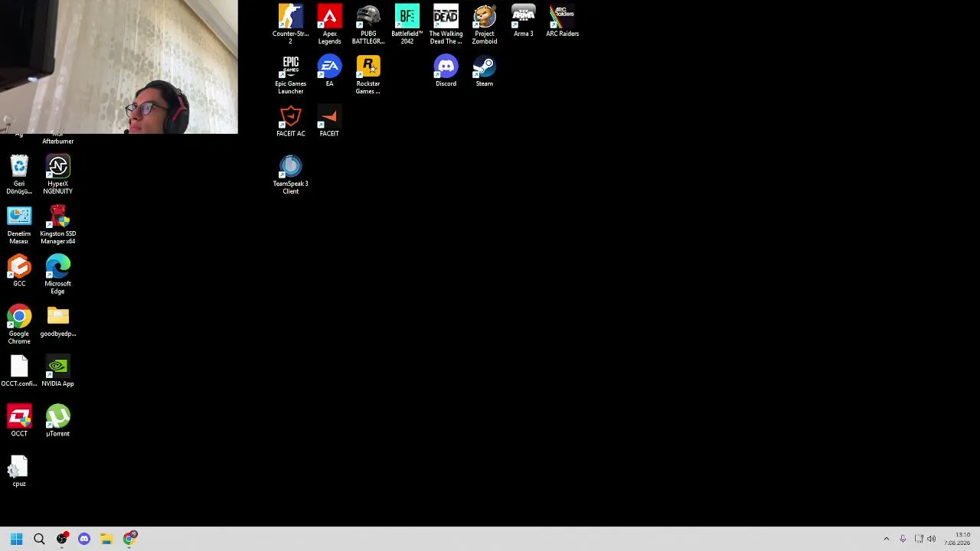This screenshot has width=980, height=551.
Task: Select the PUBG BATTLEGROUNDS desktop icon
Action: 368,24
